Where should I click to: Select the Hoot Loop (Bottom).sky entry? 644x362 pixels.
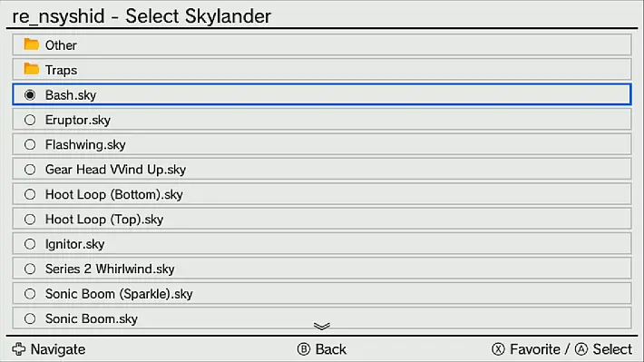322,194
